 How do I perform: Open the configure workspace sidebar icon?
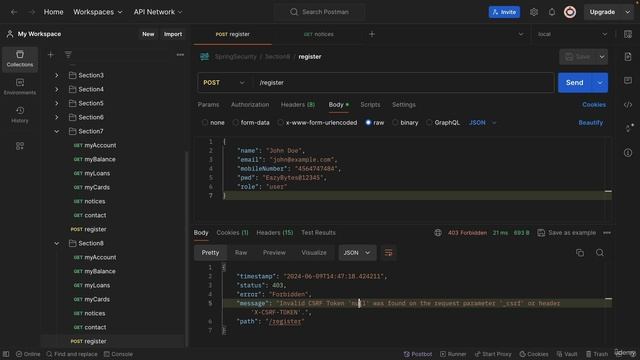(x=20, y=146)
